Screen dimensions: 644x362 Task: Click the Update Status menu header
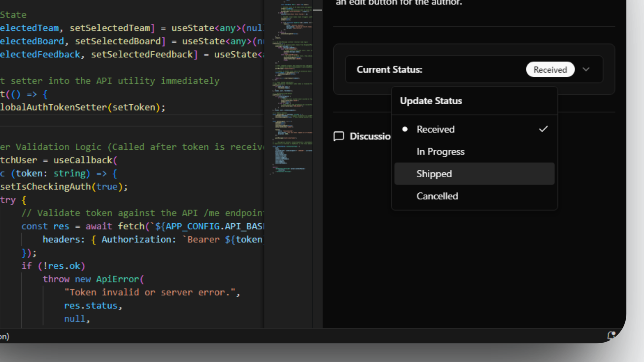[x=431, y=101]
